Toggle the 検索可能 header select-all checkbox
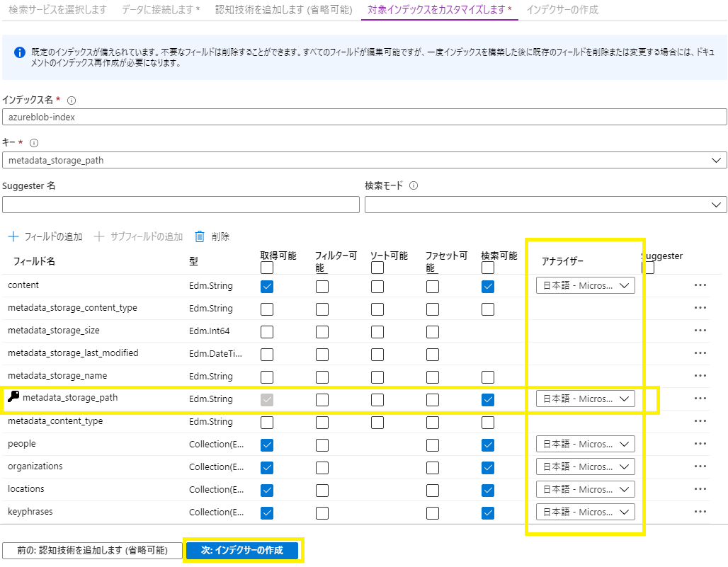This screenshot has height=567, width=728. (488, 268)
